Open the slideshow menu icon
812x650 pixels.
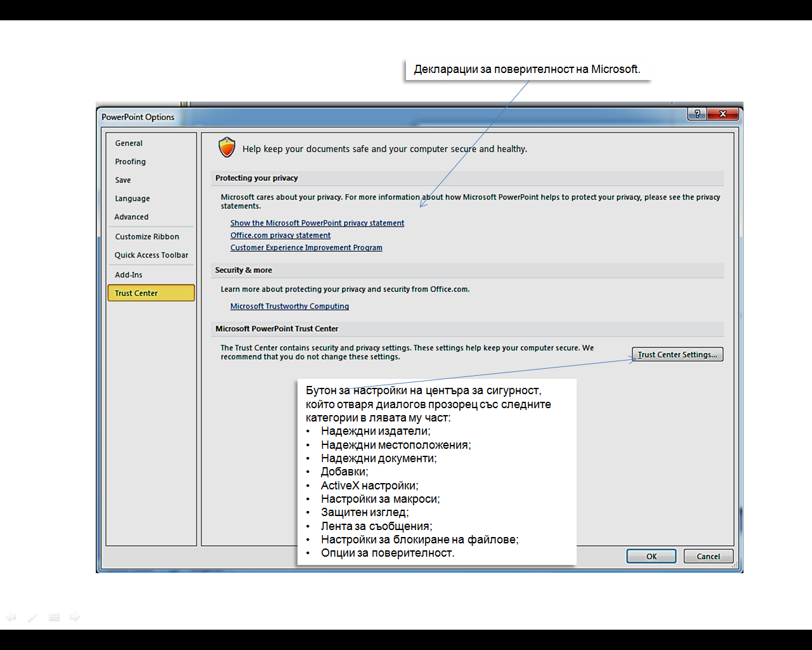[x=54, y=617]
